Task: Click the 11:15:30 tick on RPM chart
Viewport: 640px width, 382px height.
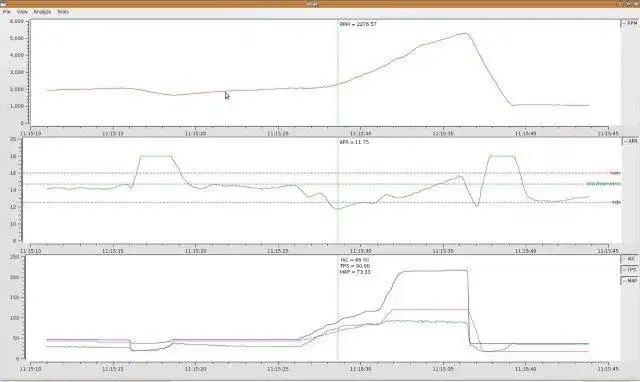Action: tap(361, 133)
